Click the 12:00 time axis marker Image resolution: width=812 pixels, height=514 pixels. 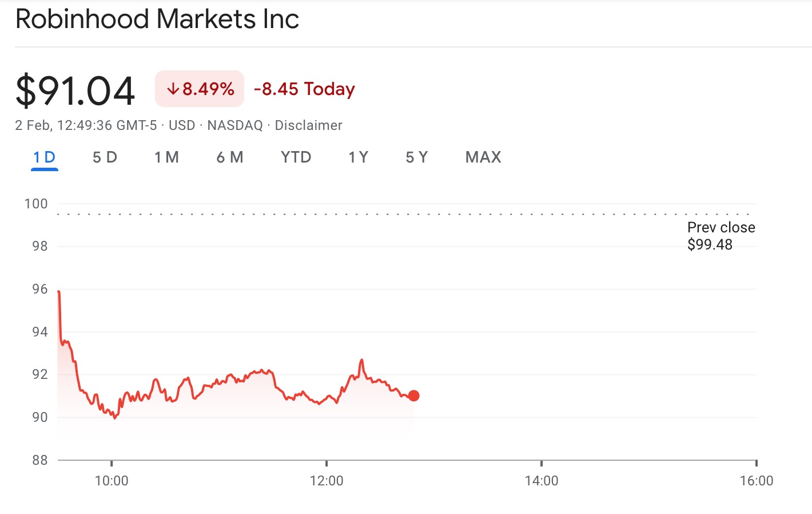point(327,480)
